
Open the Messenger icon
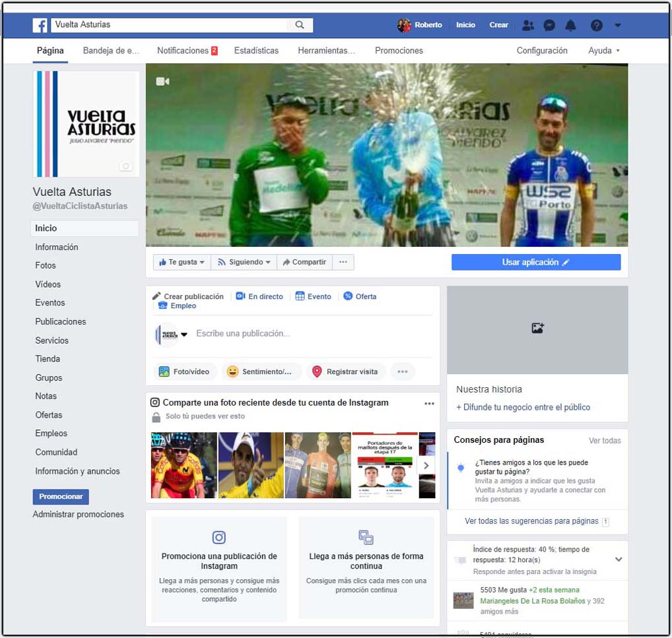549,25
